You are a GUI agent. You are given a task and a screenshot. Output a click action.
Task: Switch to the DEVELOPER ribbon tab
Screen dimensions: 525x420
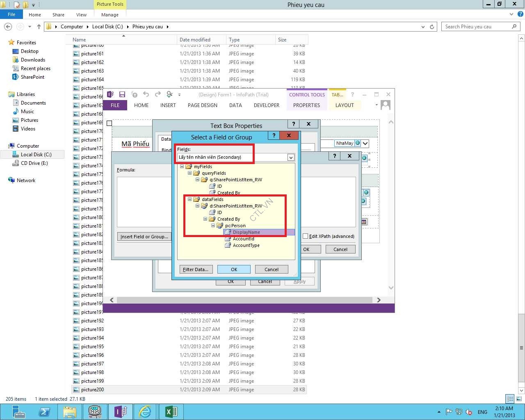tap(266, 105)
